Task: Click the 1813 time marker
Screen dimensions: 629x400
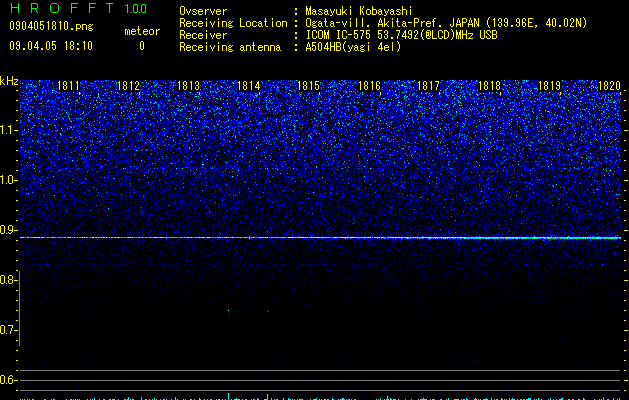Action: click(188, 86)
